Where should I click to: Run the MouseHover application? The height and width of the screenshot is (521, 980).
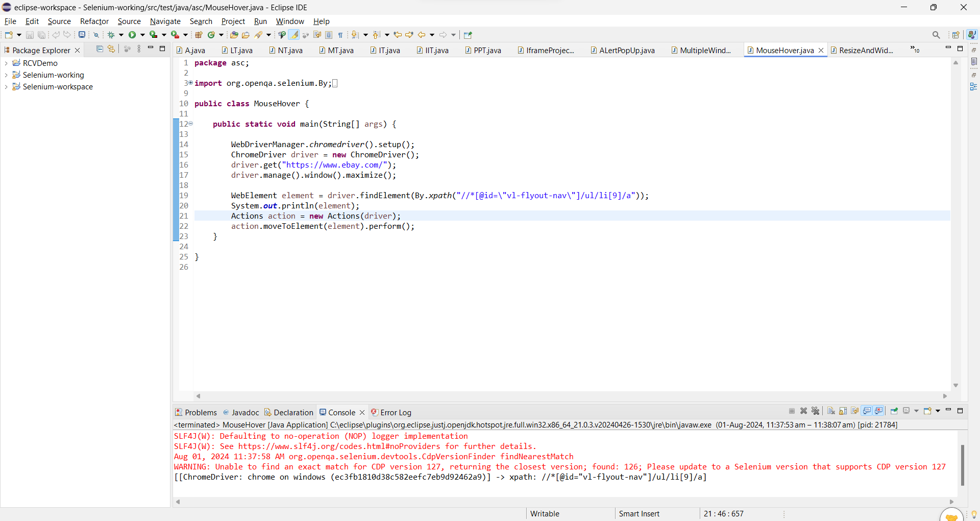tap(133, 35)
